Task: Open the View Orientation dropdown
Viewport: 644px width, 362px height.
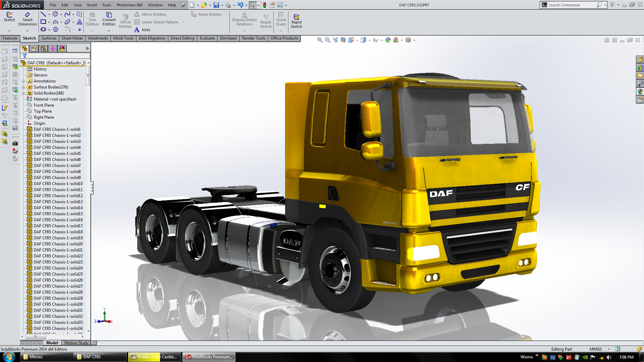Action: 357,40
